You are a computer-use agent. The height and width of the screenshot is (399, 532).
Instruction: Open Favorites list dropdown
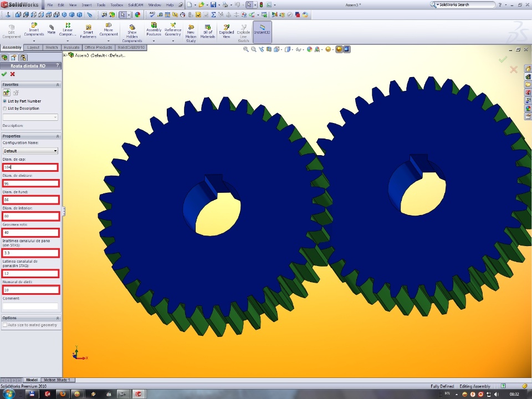30,117
